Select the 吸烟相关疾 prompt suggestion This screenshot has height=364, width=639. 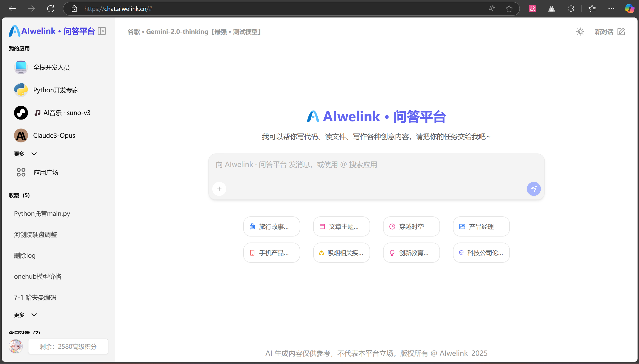point(341,253)
